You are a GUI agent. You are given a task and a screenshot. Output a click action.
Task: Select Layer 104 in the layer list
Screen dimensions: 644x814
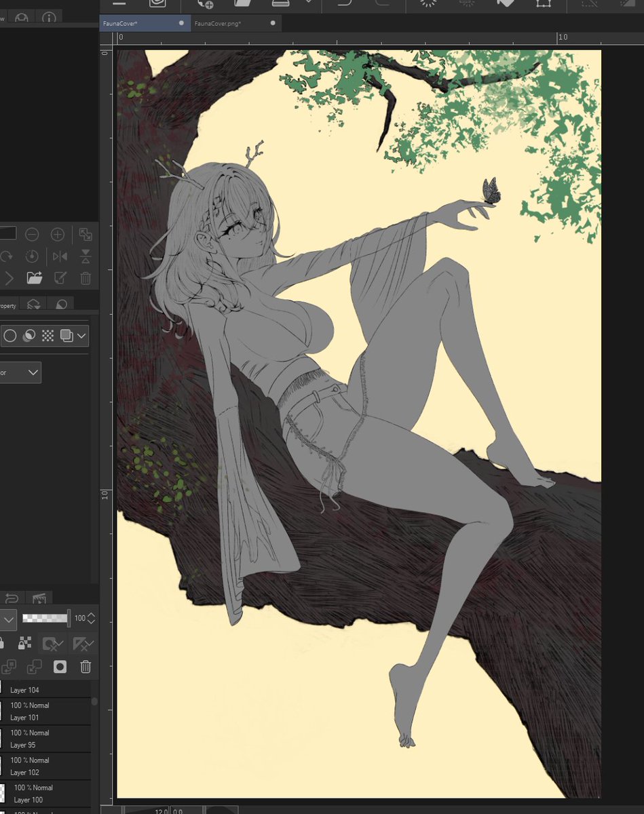45,688
